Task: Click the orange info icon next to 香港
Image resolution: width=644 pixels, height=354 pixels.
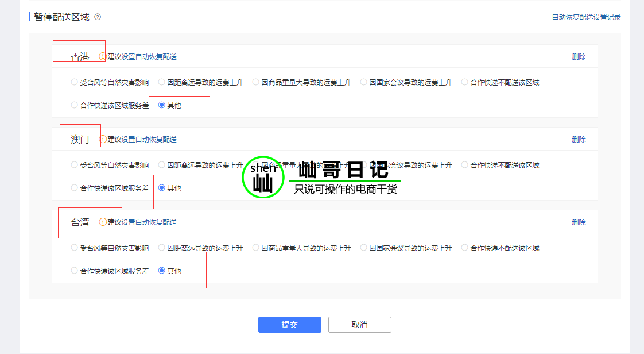Action: (x=102, y=57)
